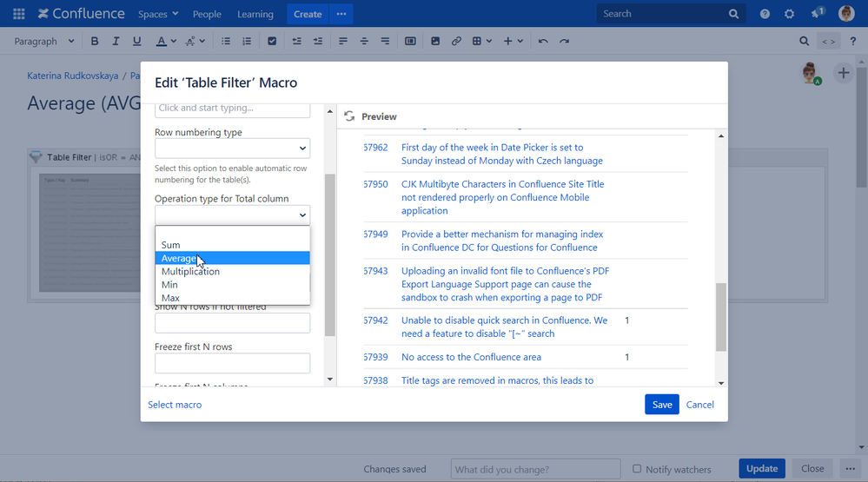Select the Average option

click(233, 258)
